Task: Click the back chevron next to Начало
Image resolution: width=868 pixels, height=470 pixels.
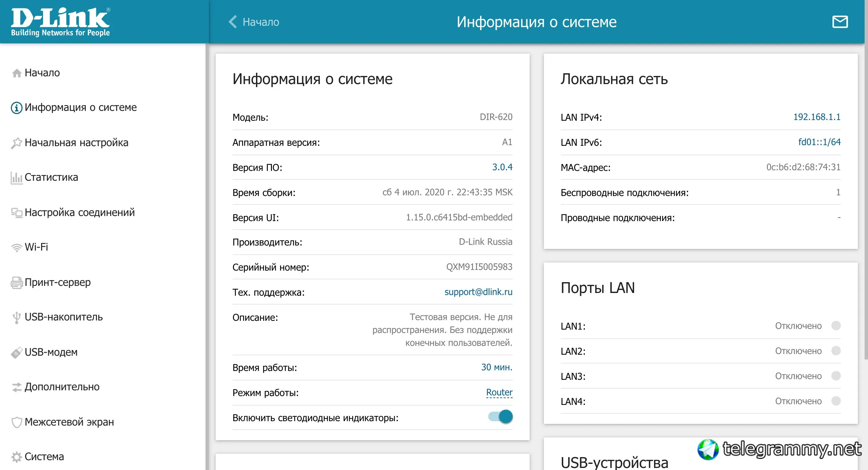Action: [x=233, y=22]
